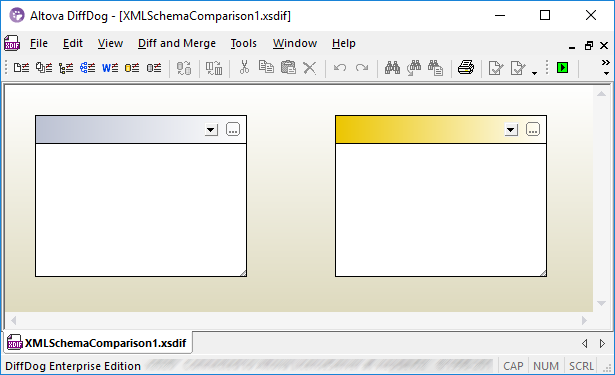The height and width of the screenshot is (375, 615).
Task: Click the first document-with-checkmark toolbar icon
Action: point(496,68)
